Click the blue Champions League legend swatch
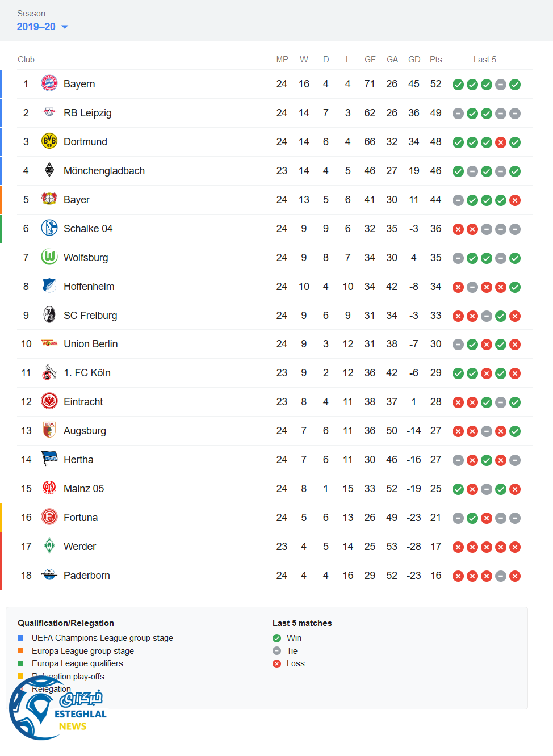This screenshot has width=553, height=756. point(20,638)
